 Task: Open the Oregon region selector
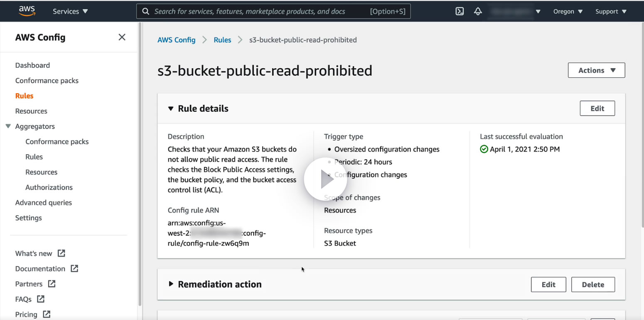pyautogui.click(x=568, y=11)
